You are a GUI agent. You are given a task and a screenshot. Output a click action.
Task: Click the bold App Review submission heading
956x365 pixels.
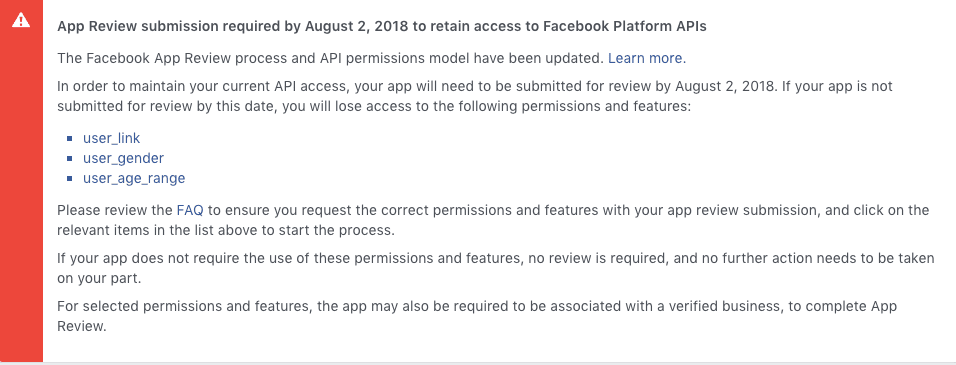382,27
